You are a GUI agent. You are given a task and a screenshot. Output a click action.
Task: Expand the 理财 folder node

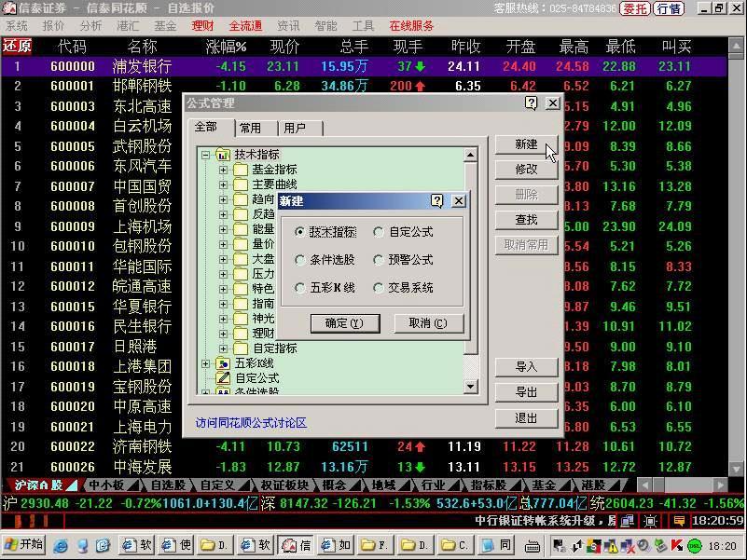(x=223, y=334)
